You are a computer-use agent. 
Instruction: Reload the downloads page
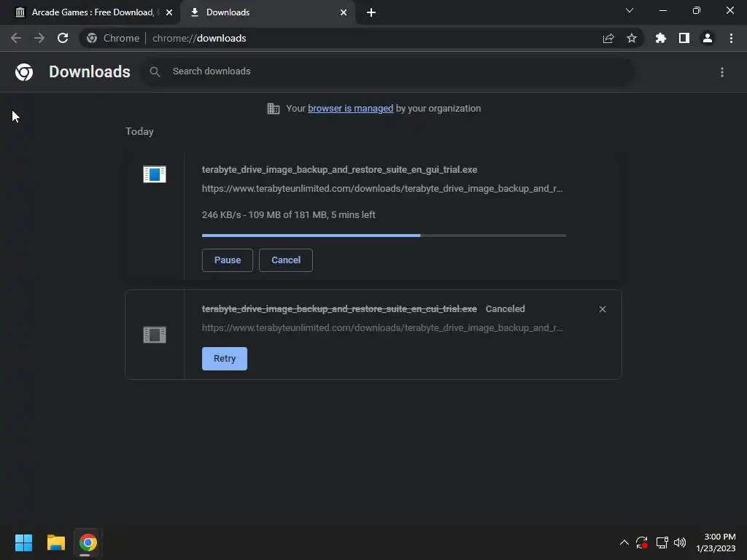click(x=63, y=38)
